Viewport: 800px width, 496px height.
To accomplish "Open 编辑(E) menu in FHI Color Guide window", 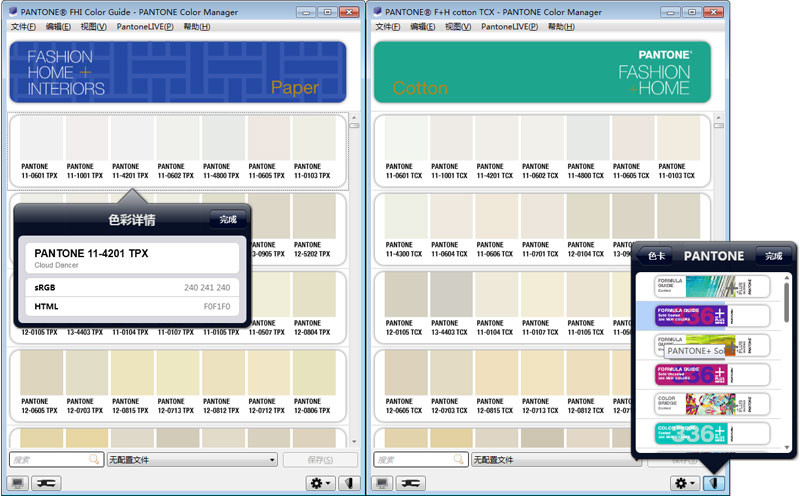I will point(58,27).
